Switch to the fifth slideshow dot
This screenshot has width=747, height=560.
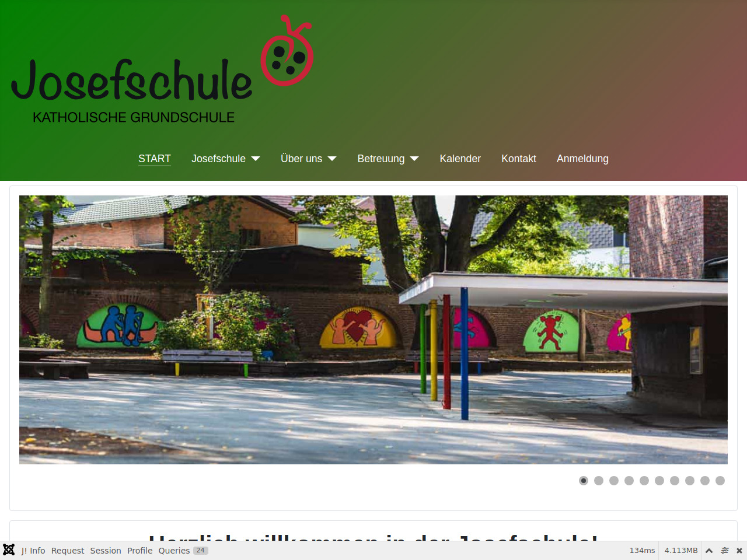point(644,481)
